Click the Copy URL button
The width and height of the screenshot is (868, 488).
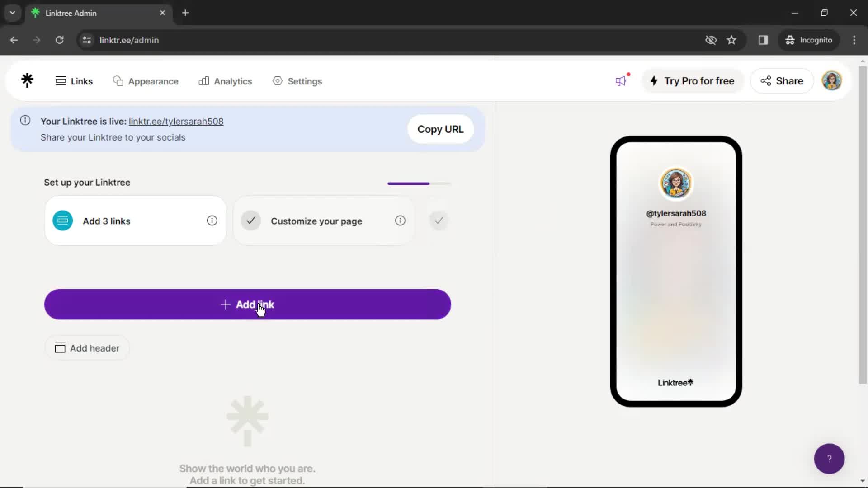(x=440, y=129)
